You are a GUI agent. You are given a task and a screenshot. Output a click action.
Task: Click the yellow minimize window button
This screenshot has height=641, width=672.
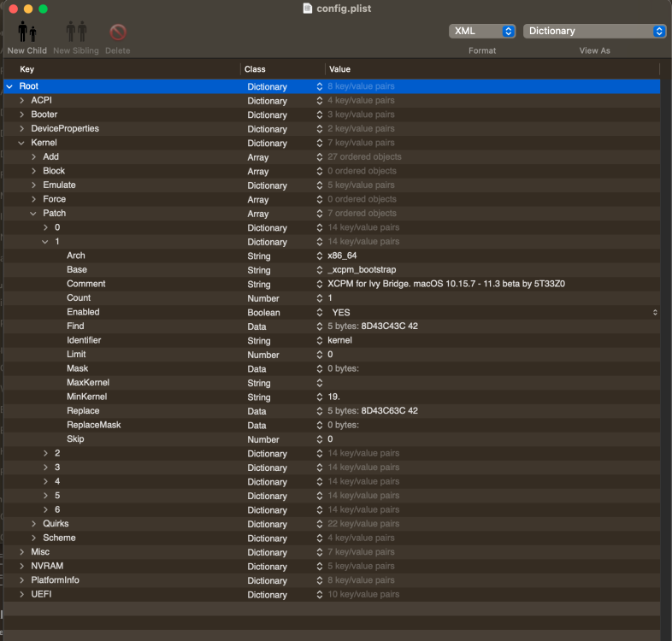pos(28,9)
